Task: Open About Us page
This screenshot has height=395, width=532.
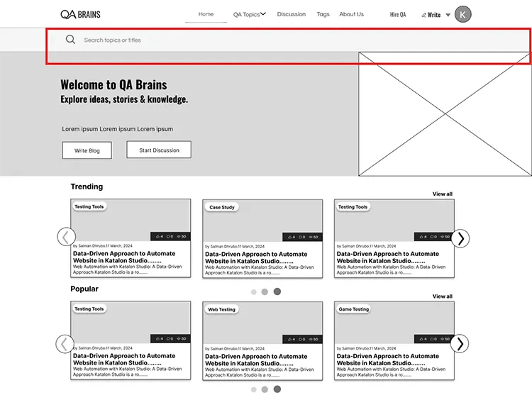Action: pos(351,14)
